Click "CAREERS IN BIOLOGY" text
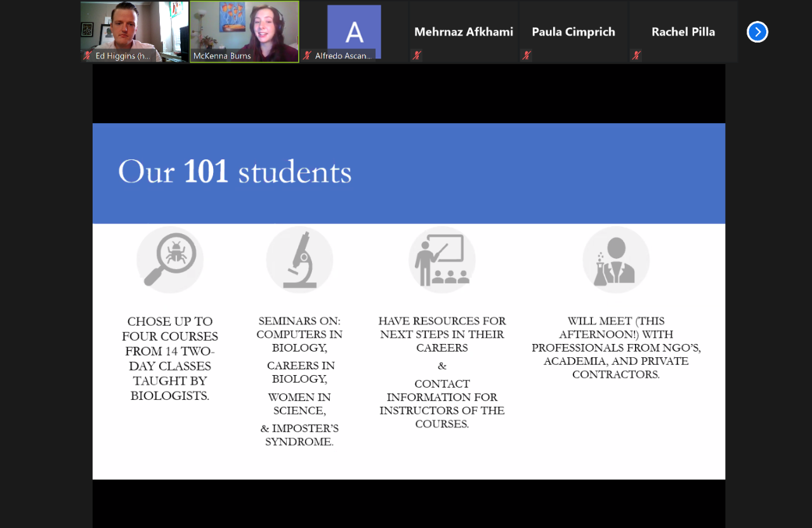This screenshot has height=528, width=812. click(x=299, y=373)
